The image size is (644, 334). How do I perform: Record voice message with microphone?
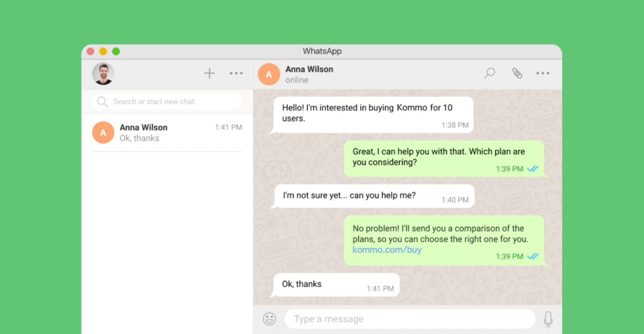(548, 319)
